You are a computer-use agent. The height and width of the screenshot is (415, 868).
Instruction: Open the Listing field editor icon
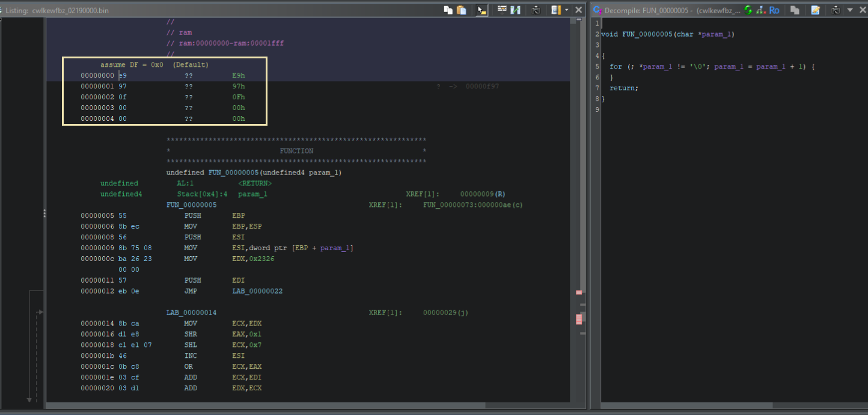click(502, 10)
